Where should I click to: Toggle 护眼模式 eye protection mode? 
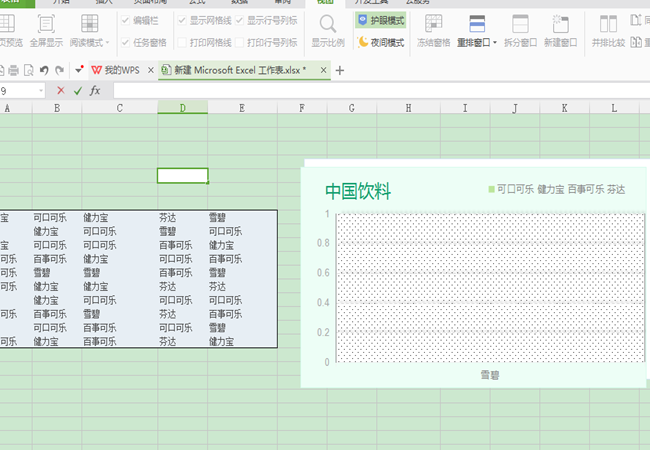pyautogui.click(x=381, y=20)
